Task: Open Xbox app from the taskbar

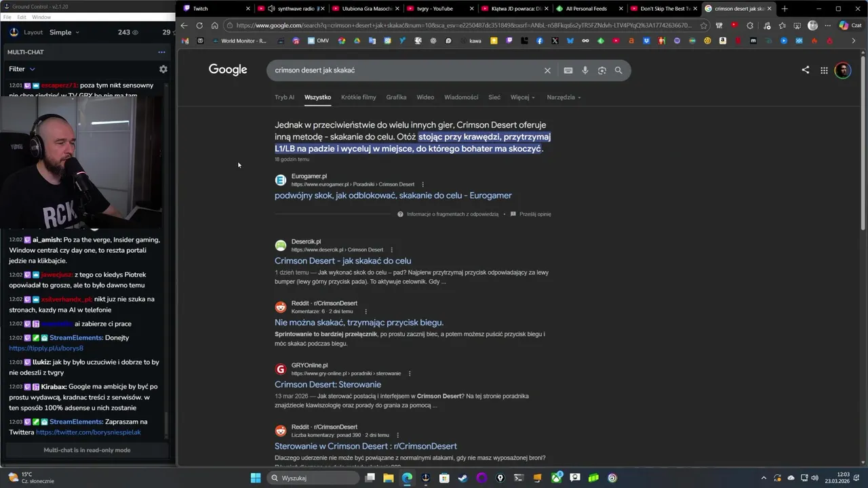Action: 556,478
